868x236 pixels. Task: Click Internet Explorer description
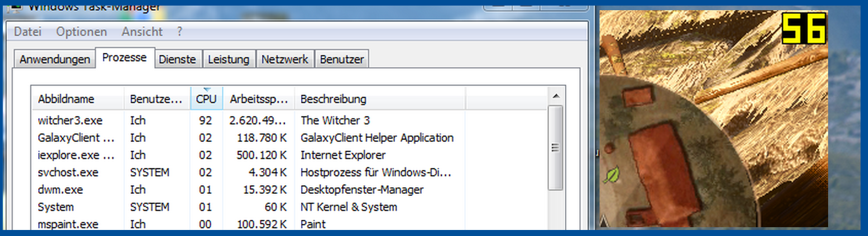343,155
